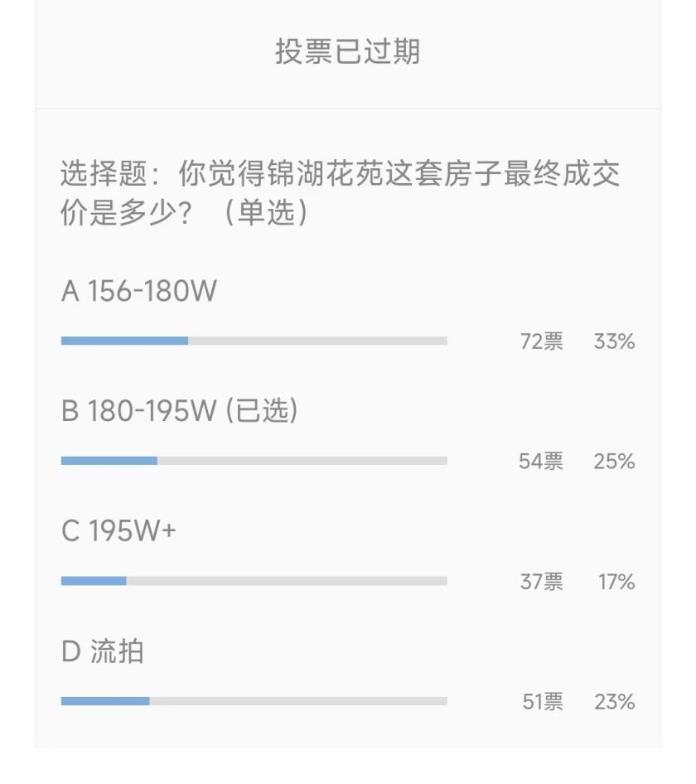
Task: Click the 23% percentage label
Action: pos(615,701)
